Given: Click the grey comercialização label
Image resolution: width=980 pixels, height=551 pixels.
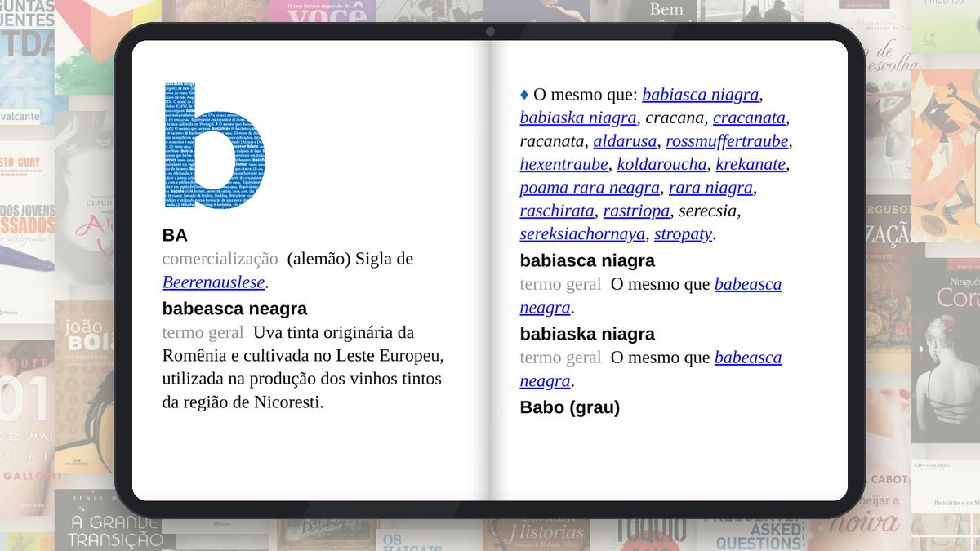Looking at the screenshot, I should pyautogui.click(x=220, y=259).
